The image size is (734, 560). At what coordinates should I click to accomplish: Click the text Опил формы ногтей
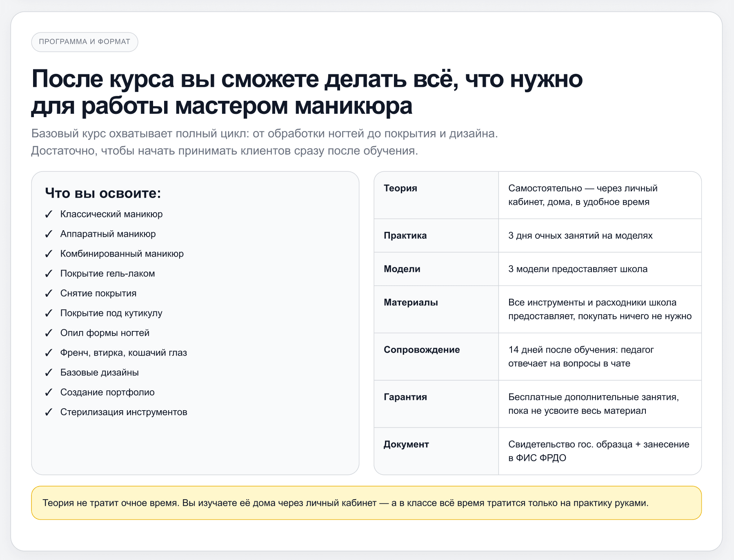tap(105, 333)
